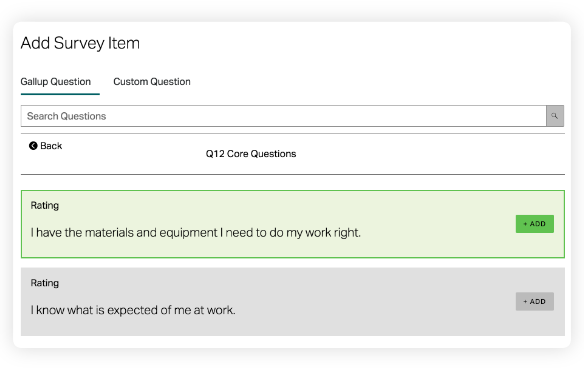Viewport: 584px width, 380px height.
Task: Click the Add Survey Item title
Action: click(80, 43)
